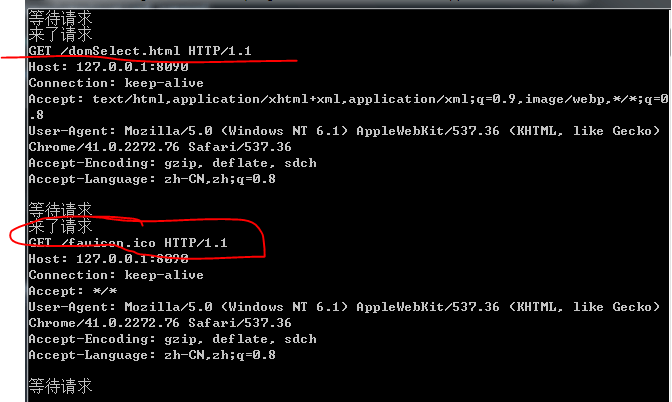Click the last 等待请求 line at bottom
672x402 pixels.
[x=60, y=386]
